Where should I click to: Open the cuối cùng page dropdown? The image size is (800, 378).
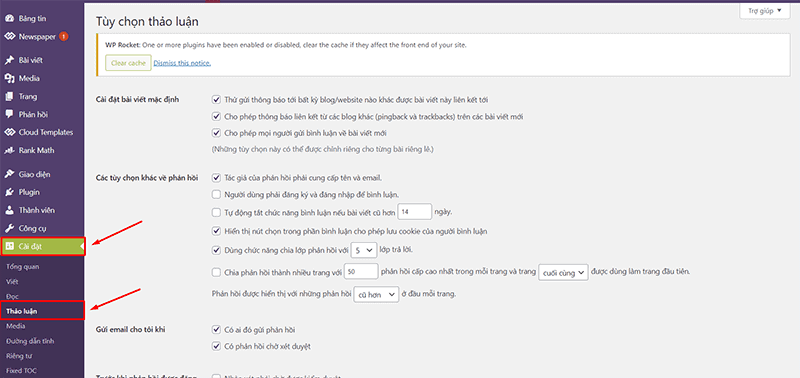coord(564,272)
